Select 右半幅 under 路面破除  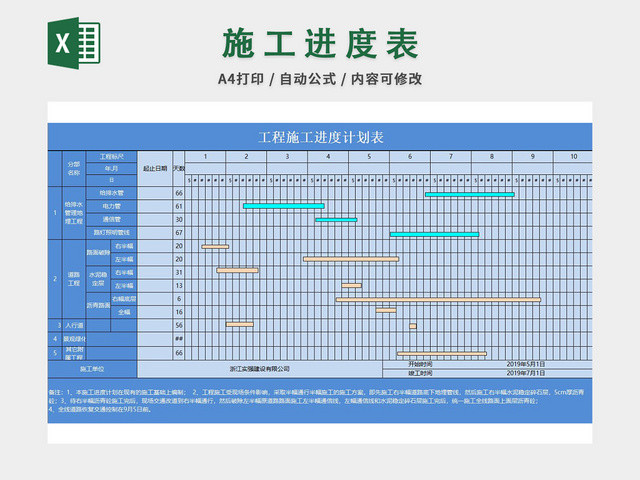click(x=124, y=246)
